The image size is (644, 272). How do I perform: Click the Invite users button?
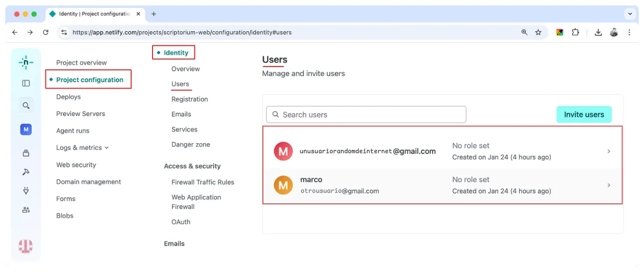tap(584, 115)
